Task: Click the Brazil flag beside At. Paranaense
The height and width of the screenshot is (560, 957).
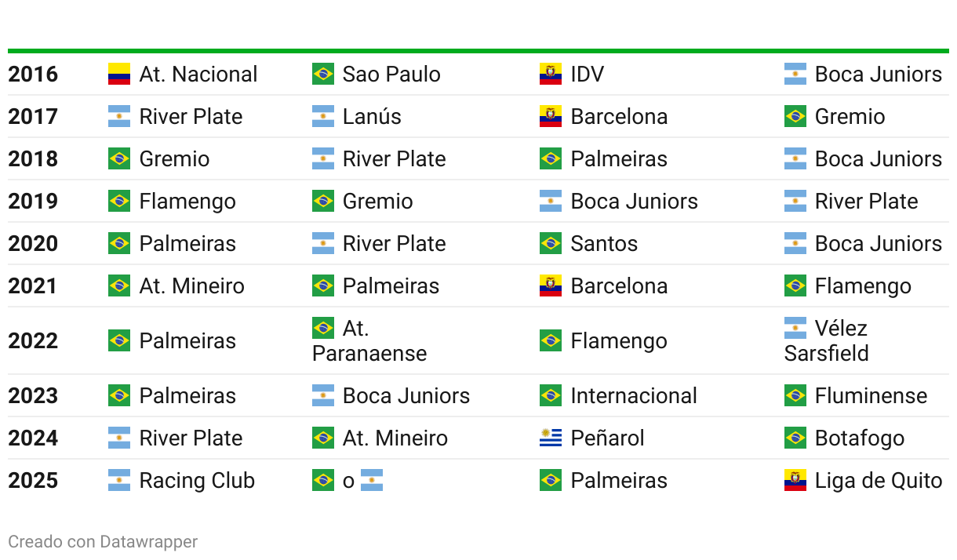Action: pyautogui.click(x=323, y=328)
